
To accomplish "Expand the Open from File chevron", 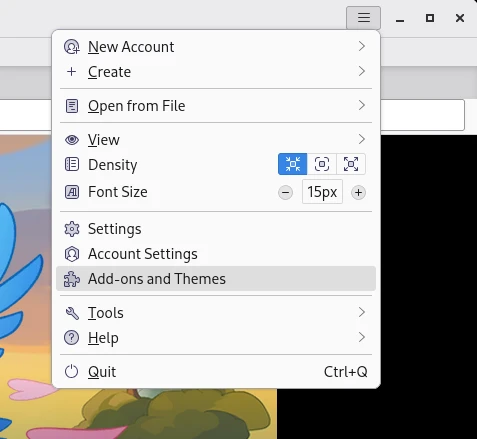I will (x=362, y=105).
